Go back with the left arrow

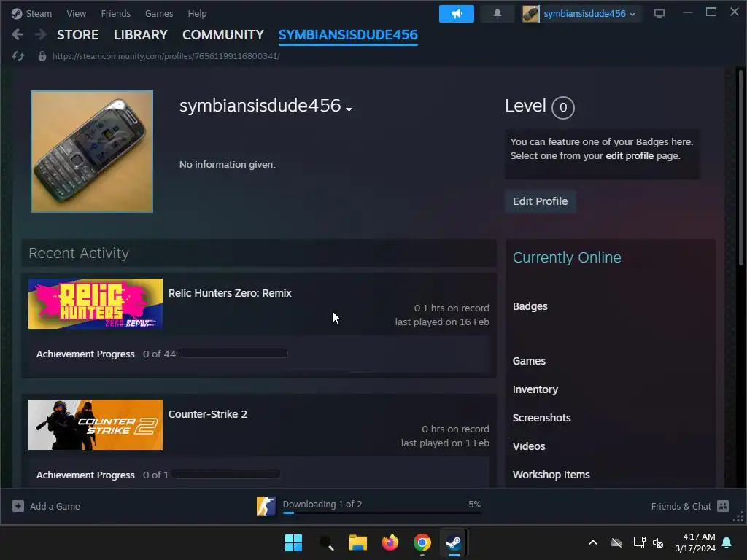pyautogui.click(x=18, y=34)
